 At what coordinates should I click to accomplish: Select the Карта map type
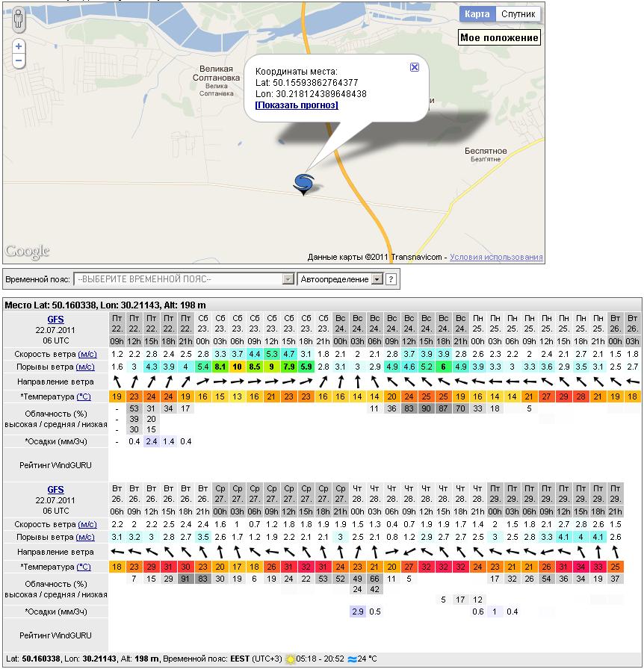coord(477,14)
